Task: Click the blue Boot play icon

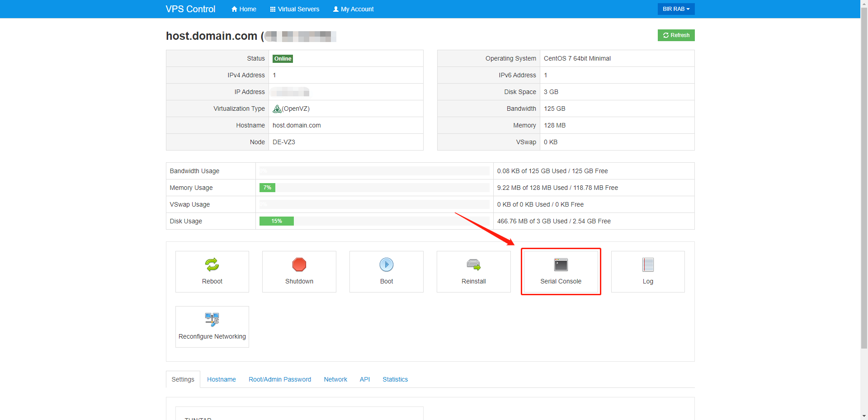Action: coord(387,264)
